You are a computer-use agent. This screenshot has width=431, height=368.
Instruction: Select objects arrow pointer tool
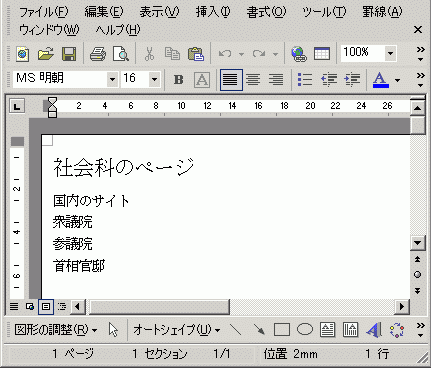click(113, 330)
